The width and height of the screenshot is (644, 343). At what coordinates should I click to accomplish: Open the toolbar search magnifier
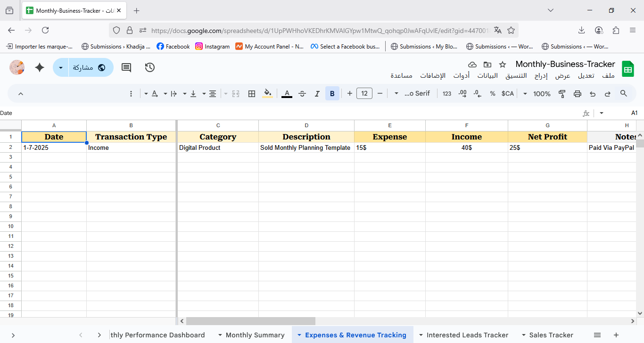pos(624,94)
